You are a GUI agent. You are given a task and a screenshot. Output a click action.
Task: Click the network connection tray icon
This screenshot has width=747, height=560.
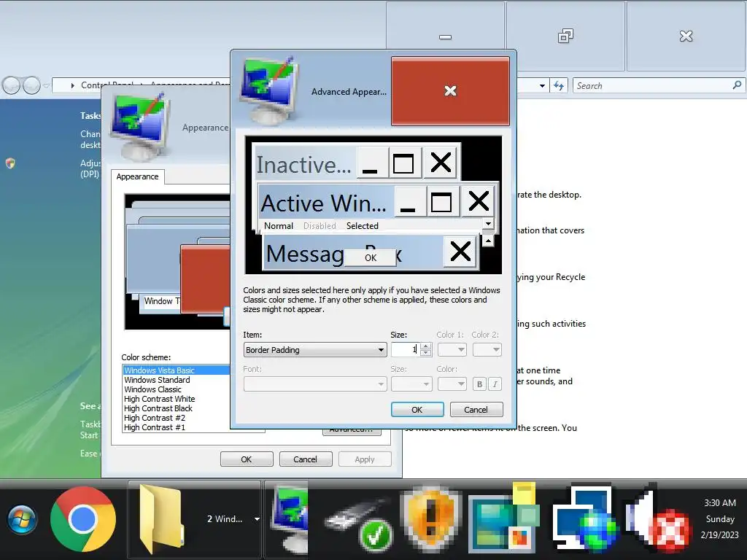coord(584,520)
